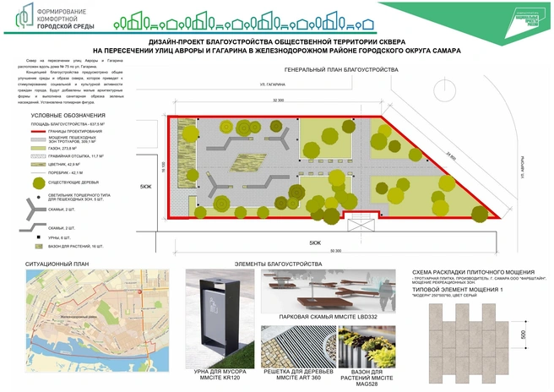This screenshot has height=392, width=554.
Task: Click the Цветник legend swatch
Action: pyautogui.click(x=38, y=165)
